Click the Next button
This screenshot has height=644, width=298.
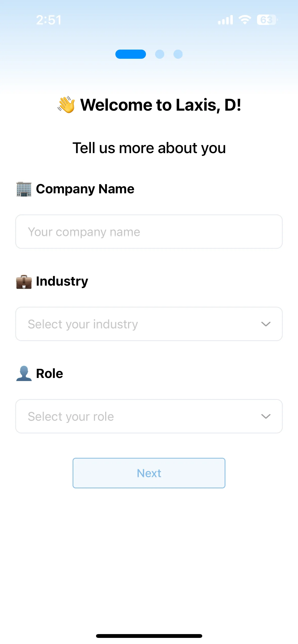(149, 473)
